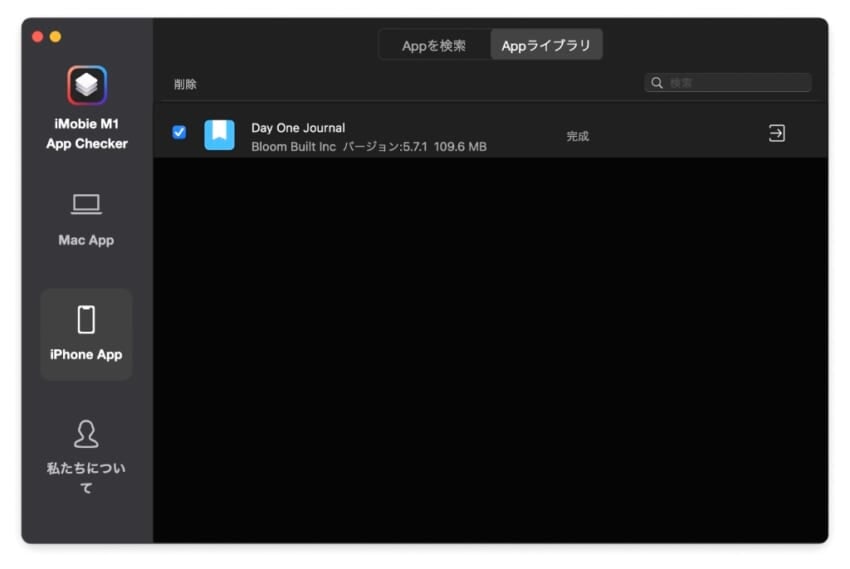
Task: Click the magnifier icon in the search box
Action: (x=657, y=83)
